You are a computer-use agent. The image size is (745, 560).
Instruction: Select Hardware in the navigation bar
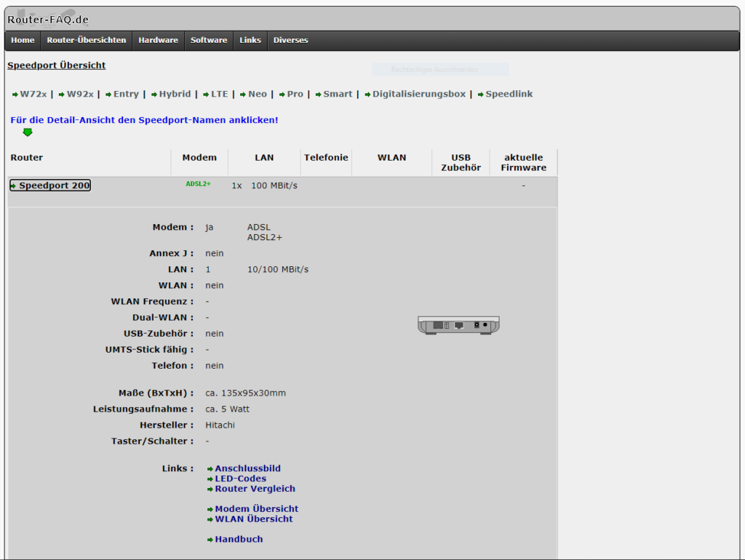pos(158,41)
